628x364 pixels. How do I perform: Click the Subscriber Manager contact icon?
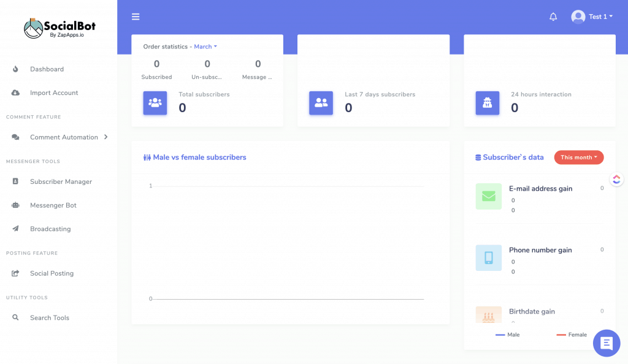click(x=15, y=181)
